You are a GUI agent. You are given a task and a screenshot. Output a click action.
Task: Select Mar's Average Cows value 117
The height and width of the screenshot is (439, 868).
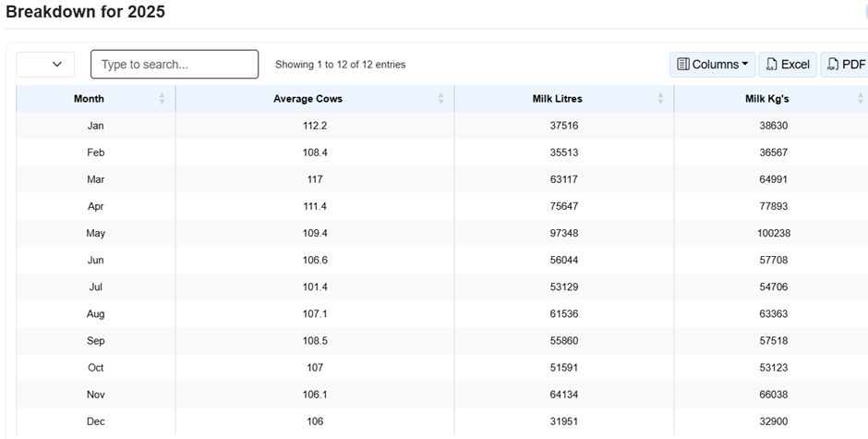click(x=314, y=179)
